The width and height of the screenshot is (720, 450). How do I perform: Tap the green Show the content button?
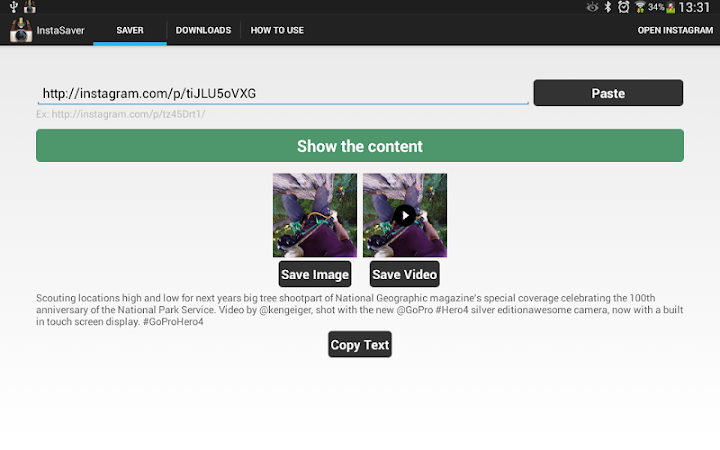click(360, 146)
